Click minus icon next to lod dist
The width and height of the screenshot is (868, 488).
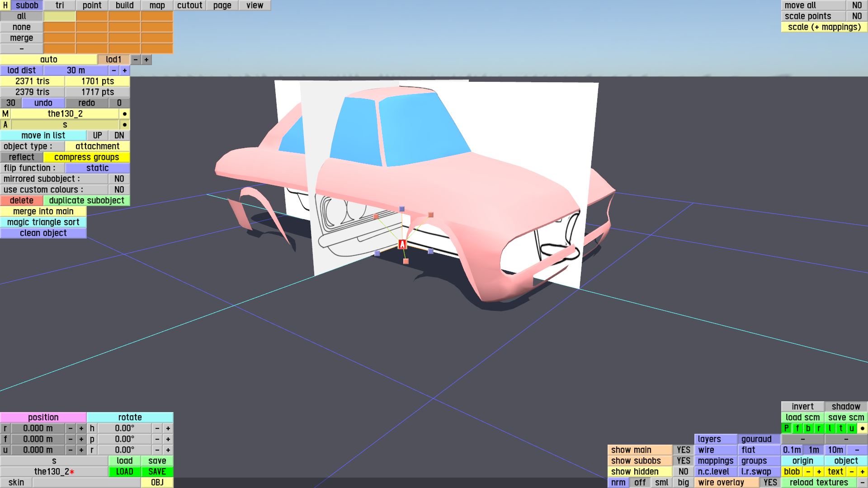[114, 70]
